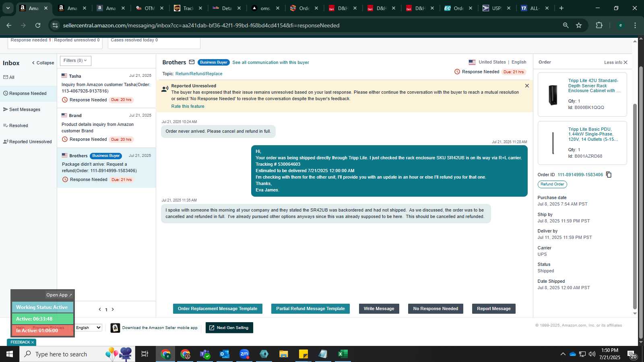
Task: Open the English language dropdown
Action: click(88, 328)
